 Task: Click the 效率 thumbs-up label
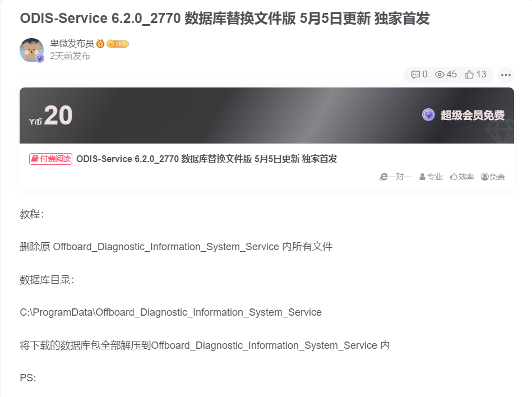[x=462, y=177]
